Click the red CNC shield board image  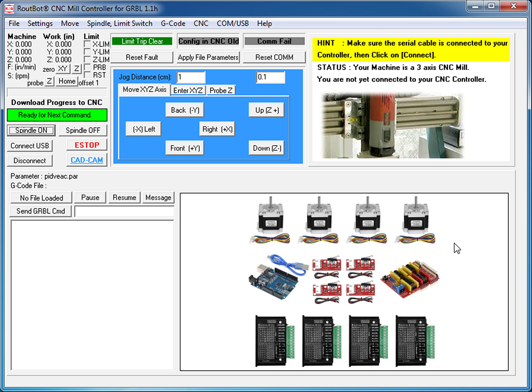[x=410, y=279]
